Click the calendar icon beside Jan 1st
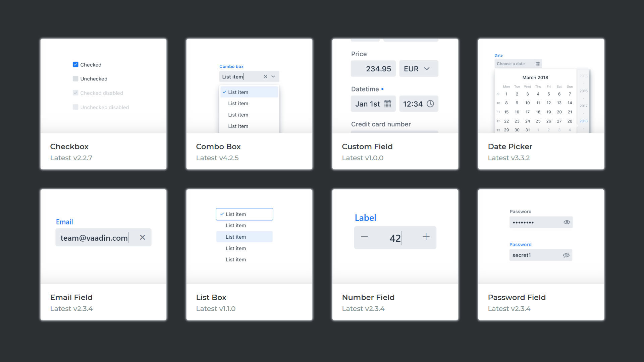 [387, 104]
